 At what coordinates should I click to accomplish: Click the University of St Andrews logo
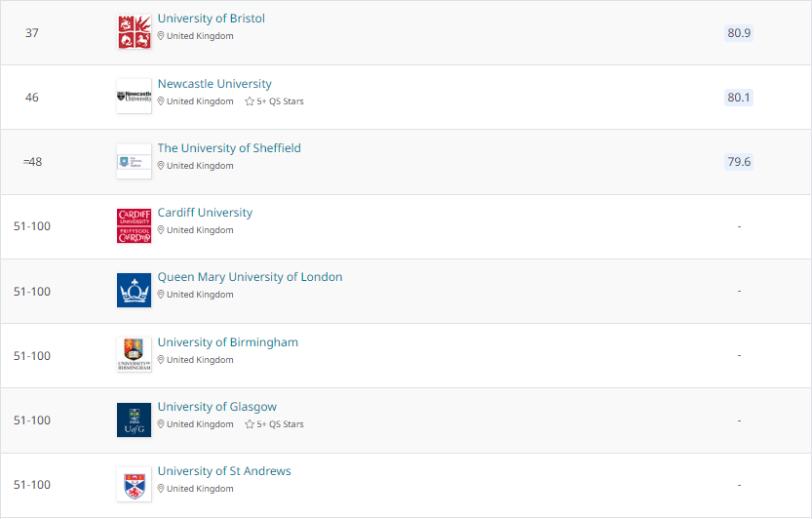pos(134,484)
